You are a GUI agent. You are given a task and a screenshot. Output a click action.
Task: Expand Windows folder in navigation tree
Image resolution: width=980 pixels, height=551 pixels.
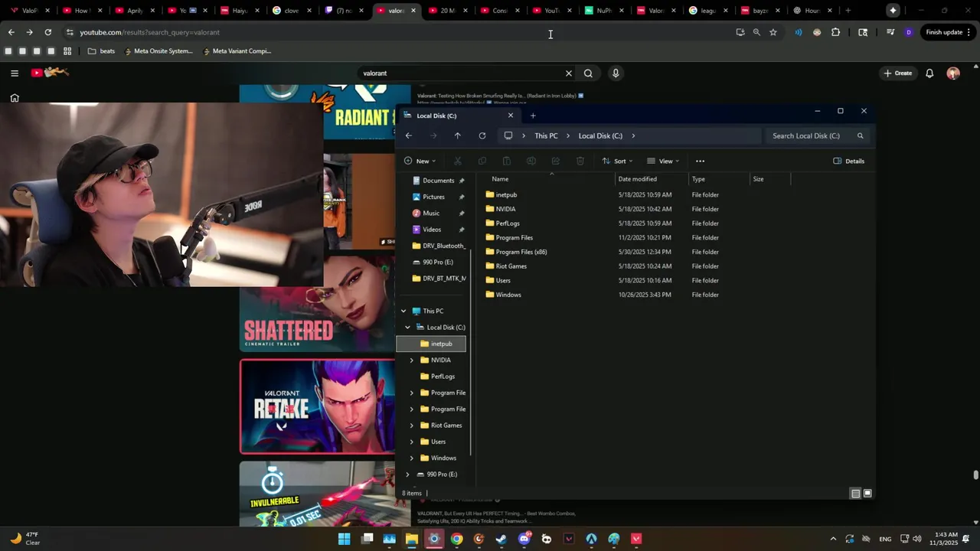point(412,458)
